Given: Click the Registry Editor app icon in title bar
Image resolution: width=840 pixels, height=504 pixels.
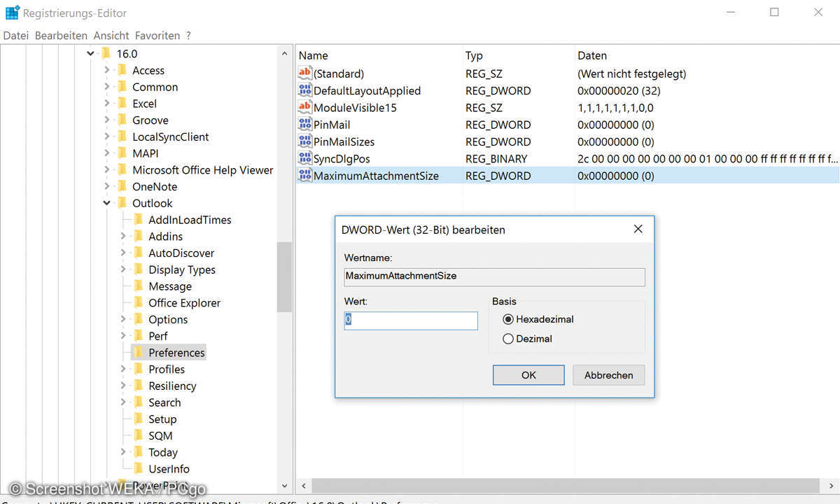Looking at the screenshot, I should click(x=12, y=13).
